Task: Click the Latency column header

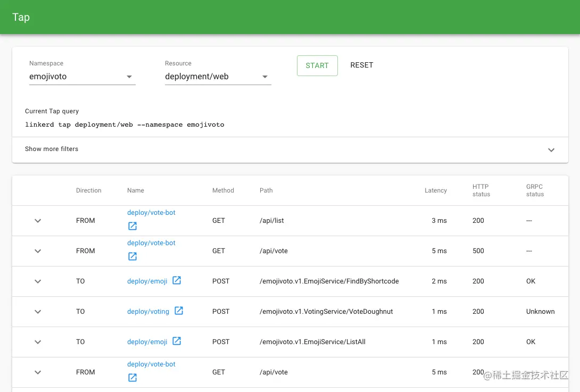Action: [435, 190]
